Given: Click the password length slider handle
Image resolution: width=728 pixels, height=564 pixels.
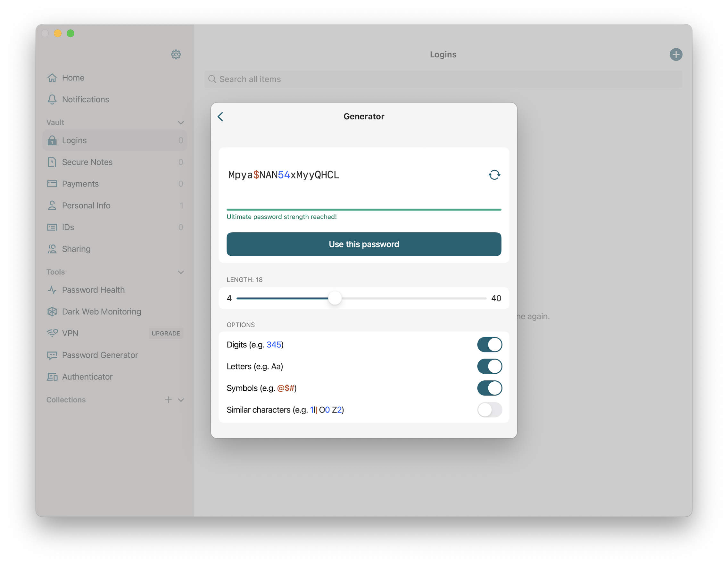Looking at the screenshot, I should point(335,298).
